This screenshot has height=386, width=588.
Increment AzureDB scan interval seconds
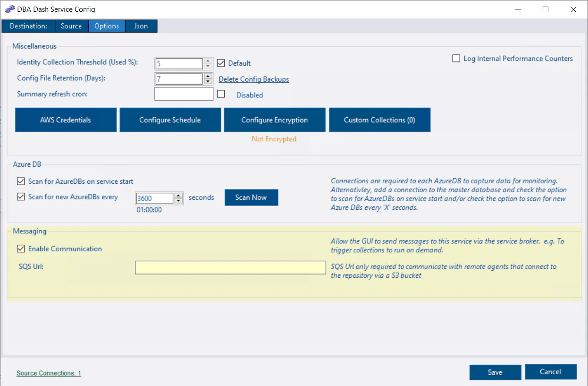[178, 195]
